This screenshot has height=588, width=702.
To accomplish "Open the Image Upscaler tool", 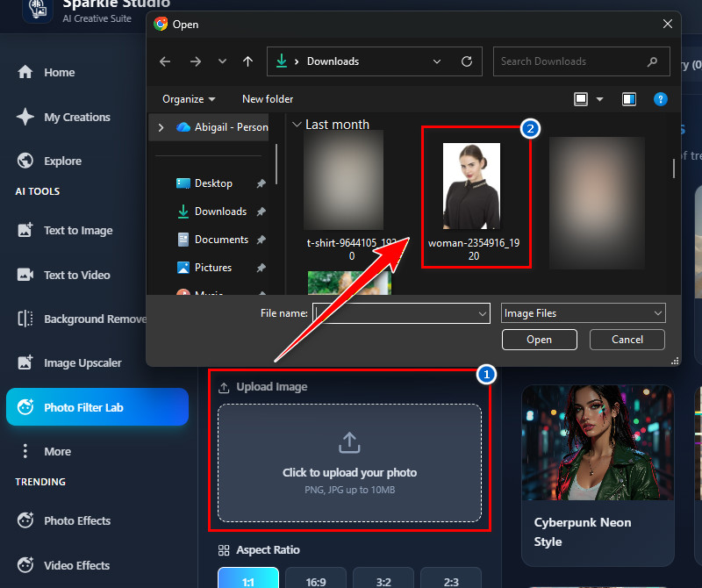I will pos(70,362).
